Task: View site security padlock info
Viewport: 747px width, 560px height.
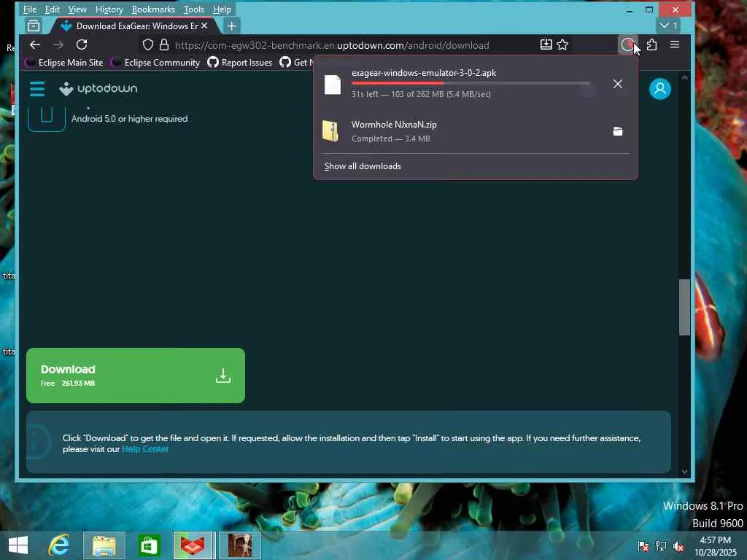Action: (x=164, y=44)
